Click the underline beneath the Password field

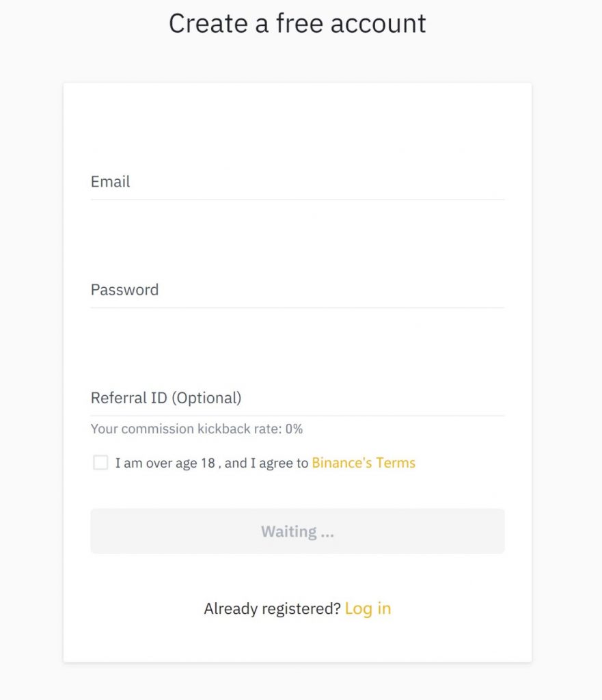click(297, 308)
